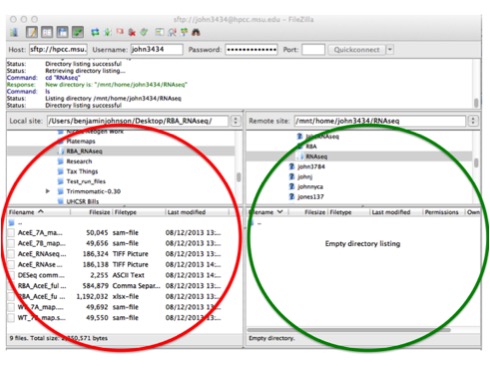Image resolution: width=490 pixels, height=369 pixels.
Task: Sort local files by Filesize column
Action: click(x=91, y=212)
